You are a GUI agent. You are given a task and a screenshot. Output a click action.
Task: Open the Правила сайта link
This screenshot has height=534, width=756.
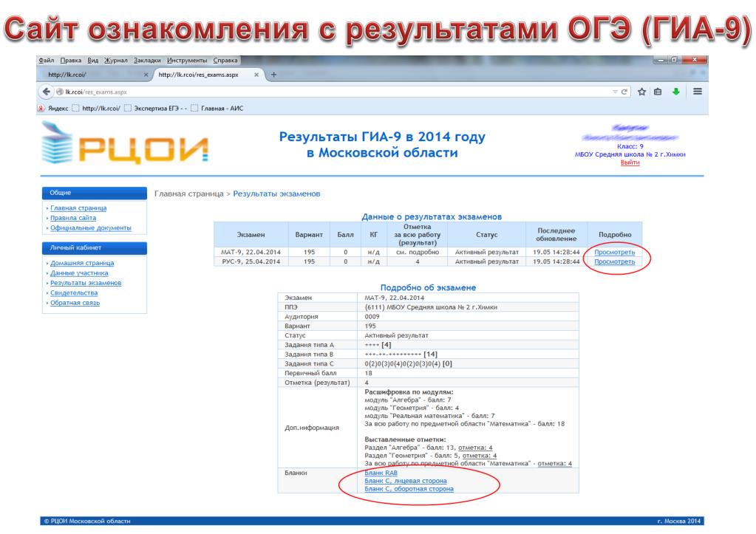click(x=73, y=218)
